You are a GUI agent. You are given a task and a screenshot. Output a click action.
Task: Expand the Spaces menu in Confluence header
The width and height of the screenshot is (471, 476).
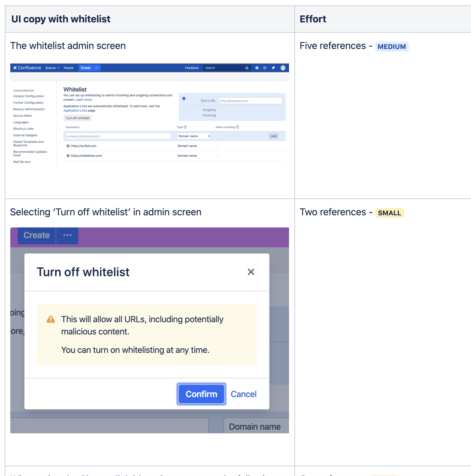tap(52, 68)
